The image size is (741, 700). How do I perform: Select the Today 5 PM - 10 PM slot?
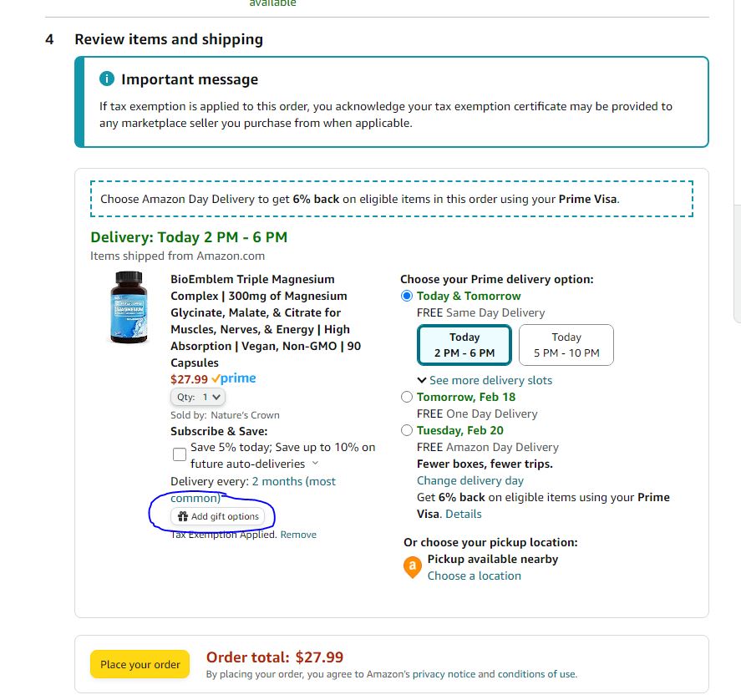coord(566,344)
